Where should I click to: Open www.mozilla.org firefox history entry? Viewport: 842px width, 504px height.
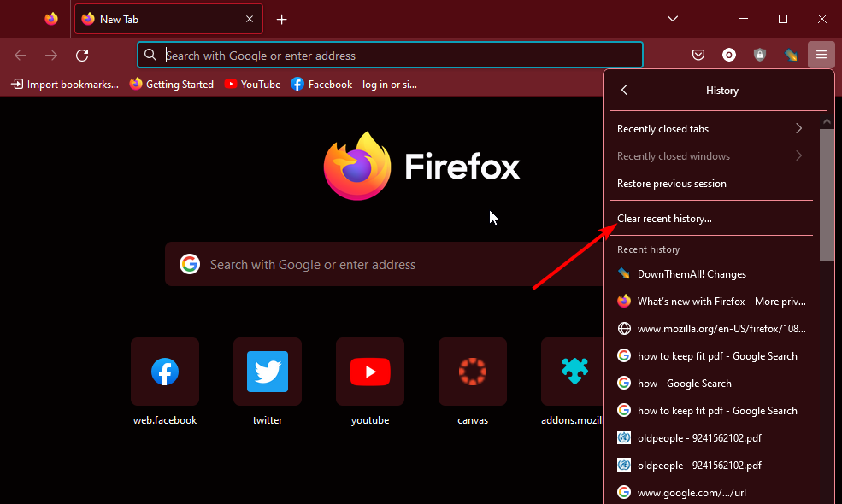[711, 329]
